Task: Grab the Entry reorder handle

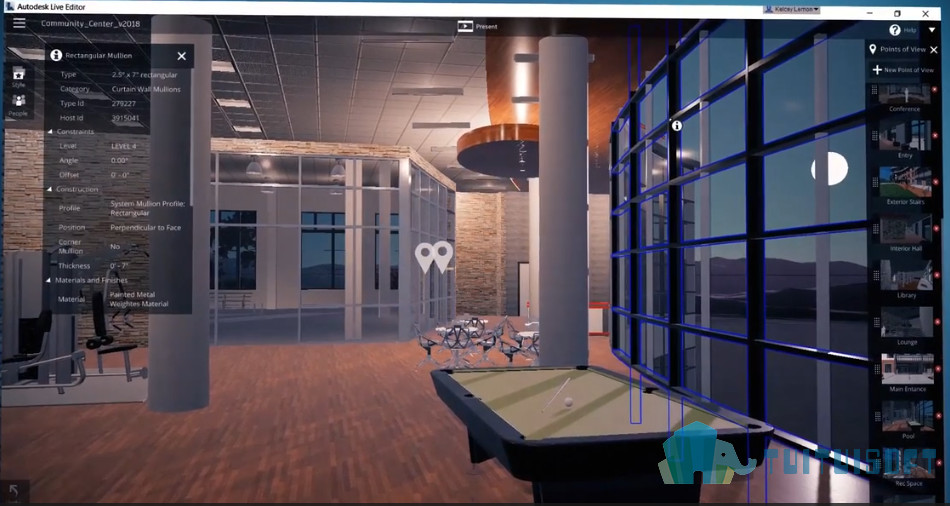Action: [x=875, y=136]
